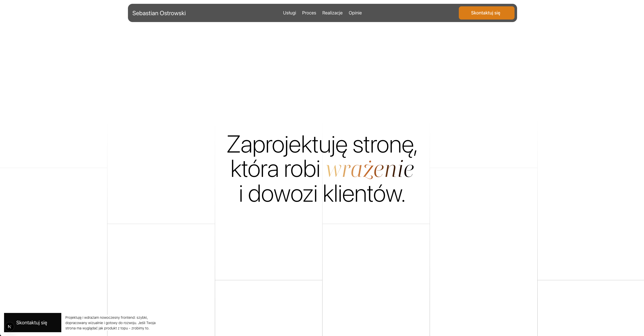Click the gradient italic word wrażenie
This screenshot has height=336, width=644.
pyautogui.click(x=370, y=169)
